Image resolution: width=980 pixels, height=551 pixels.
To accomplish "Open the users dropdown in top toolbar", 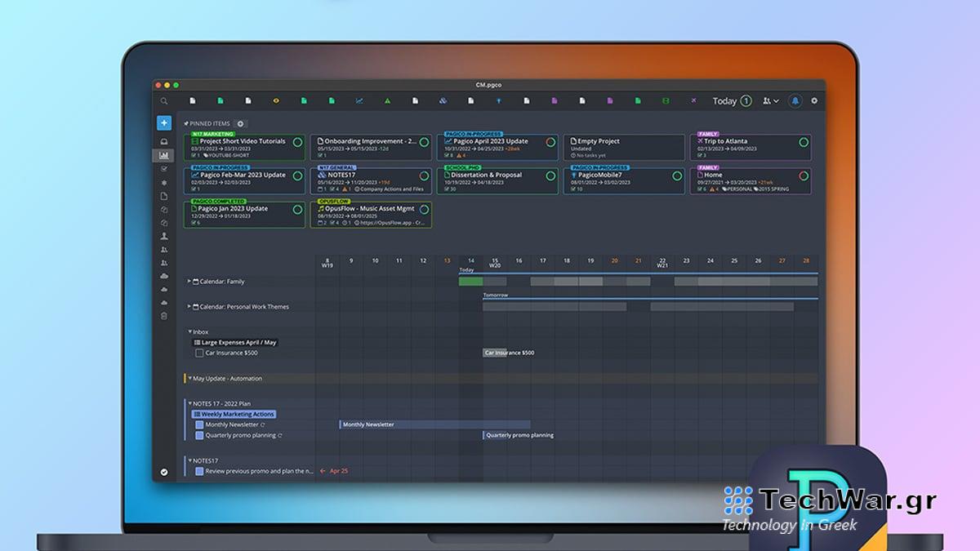I will (x=770, y=101).
